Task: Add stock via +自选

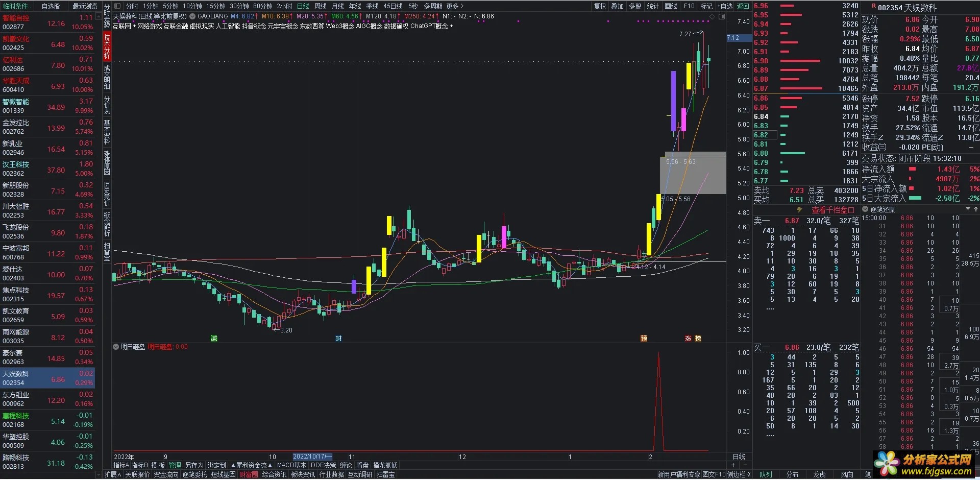Action: (x=725, y=6)
